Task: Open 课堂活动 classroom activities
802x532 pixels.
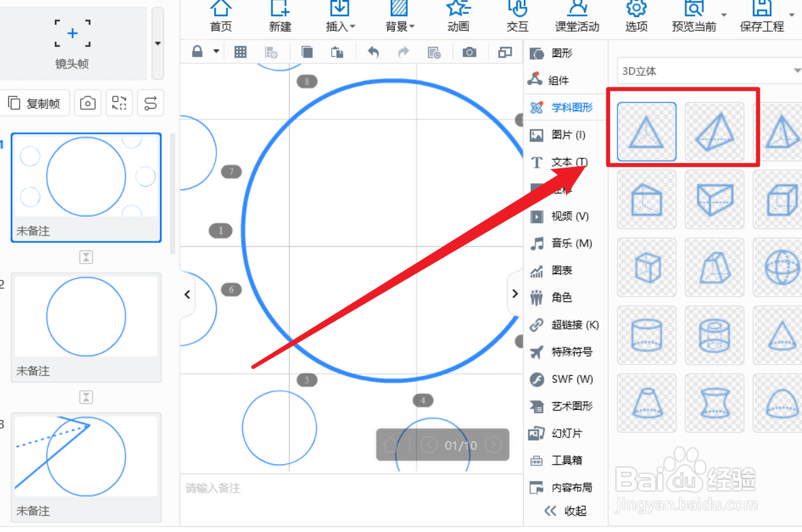Action: click(x=577, y=16)
